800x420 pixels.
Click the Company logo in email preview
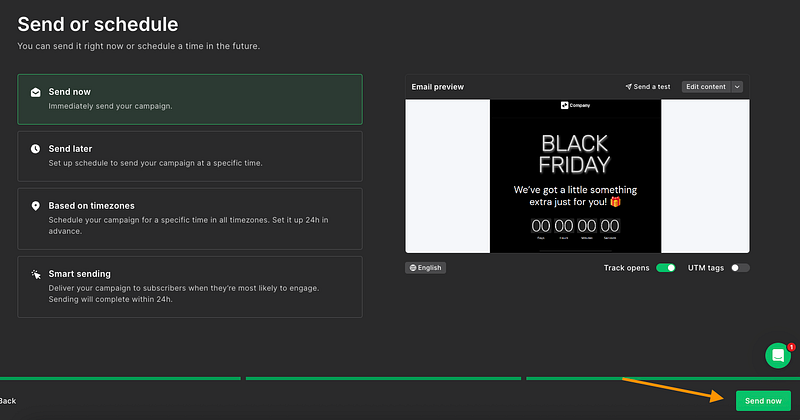tap(575, 106)
